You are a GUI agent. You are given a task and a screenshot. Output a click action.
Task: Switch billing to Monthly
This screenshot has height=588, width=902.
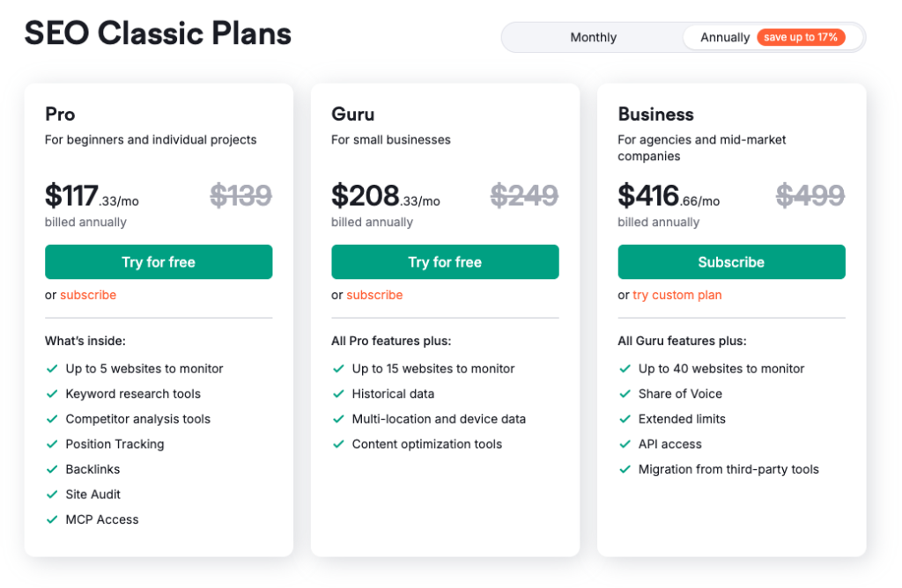(x=593, y=37)
